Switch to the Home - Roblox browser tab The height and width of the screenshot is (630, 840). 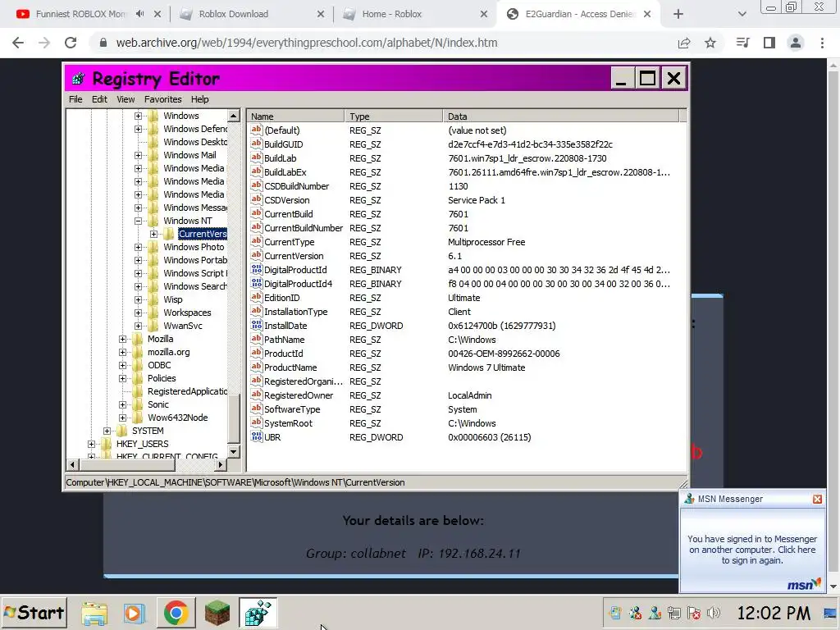pos(415,14)
